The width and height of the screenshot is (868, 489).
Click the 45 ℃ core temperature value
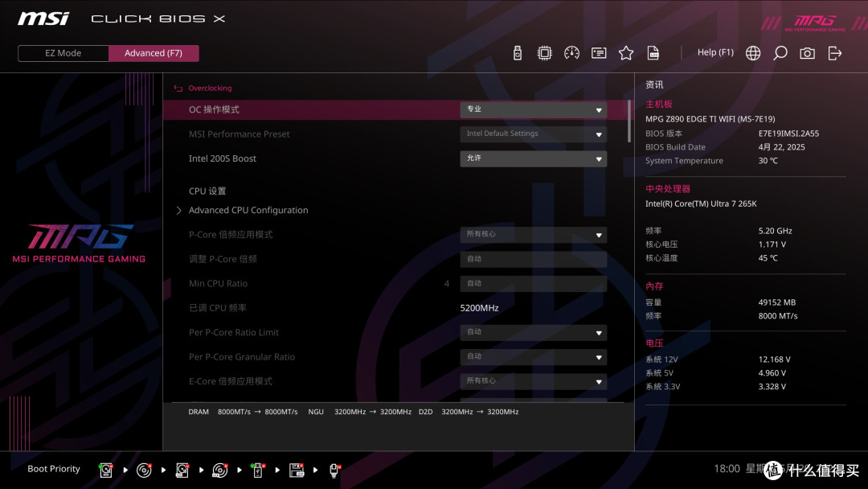coord(768,258)
